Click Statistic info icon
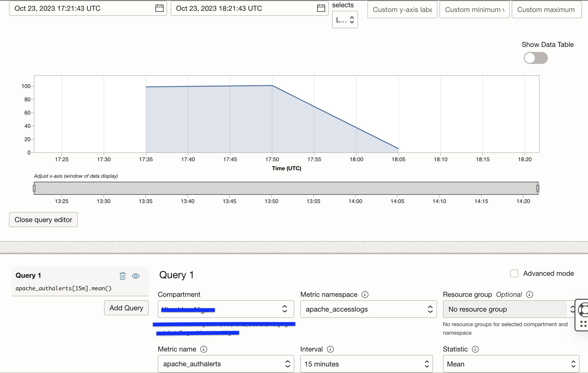The height and width of the screenshot is (373, 588). click(x=475, y=349)
